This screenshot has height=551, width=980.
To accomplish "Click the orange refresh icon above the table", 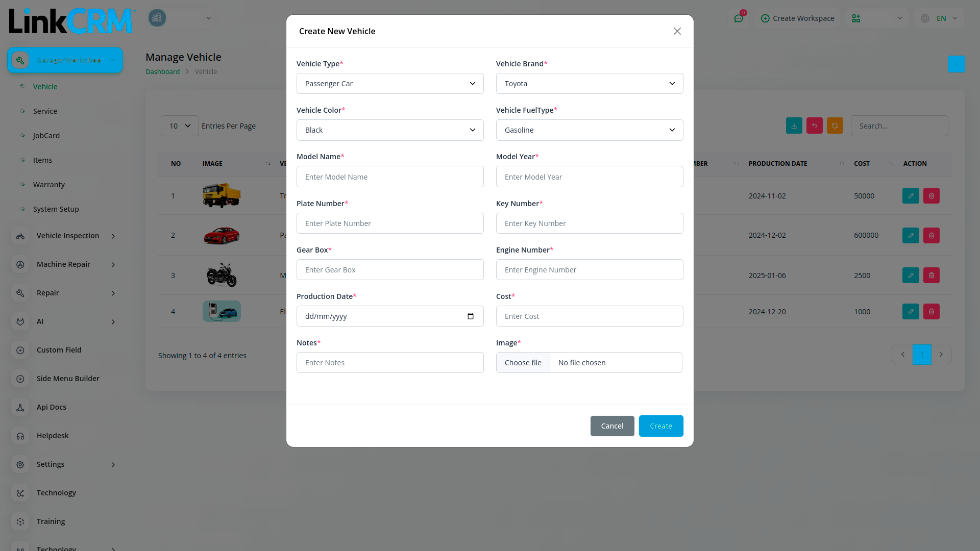I will click(835, 126).
